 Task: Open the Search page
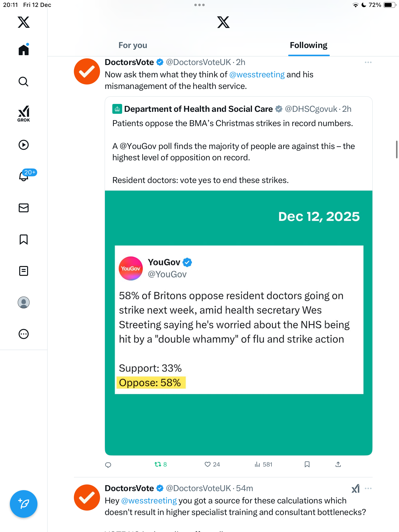(x=24, y=82)
